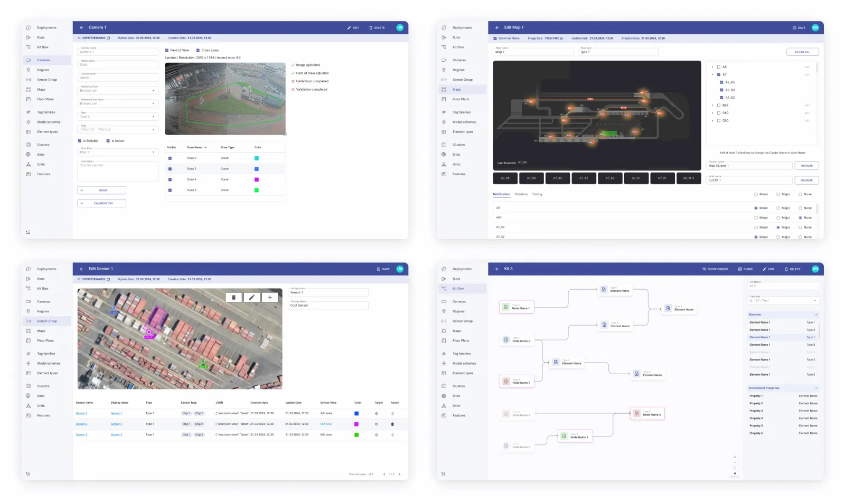Click the DRAW button in Camera 1

[x=102, y=190]
